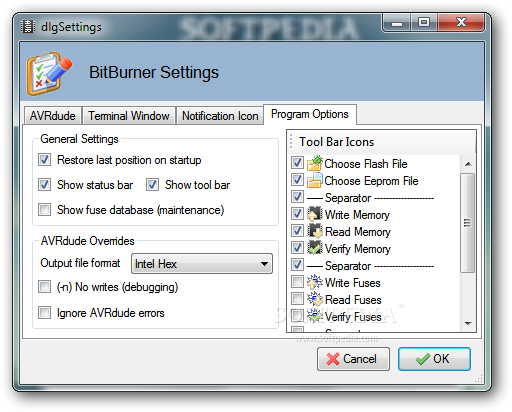
Task: Click the Read Fuses icon
Action: point(315,299)
